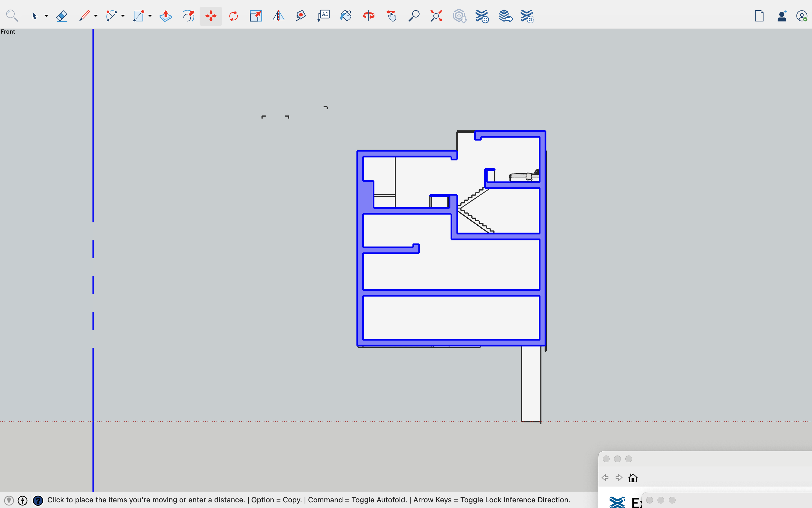The height and width of the screenshot is (508, 812).
Task: Click the geo-location status icon
Action: pyautogui.click(x=9, y=500)
